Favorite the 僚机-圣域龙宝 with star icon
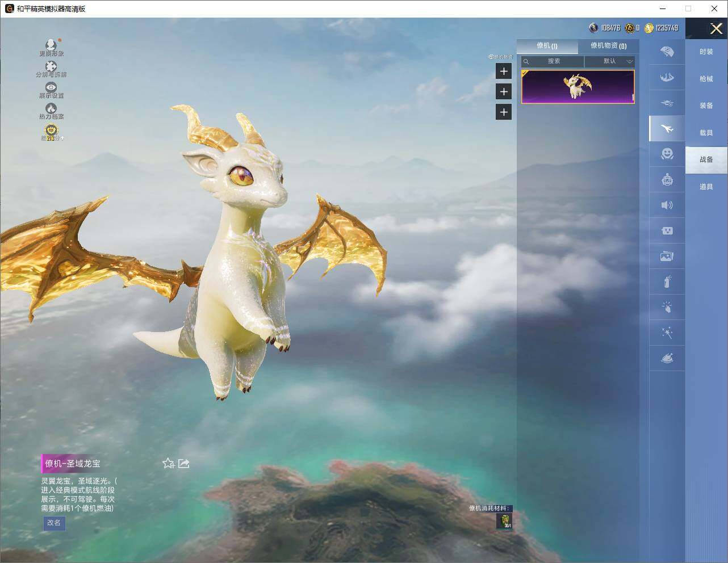This screenshot has height=563, width=728. (168, 463)
